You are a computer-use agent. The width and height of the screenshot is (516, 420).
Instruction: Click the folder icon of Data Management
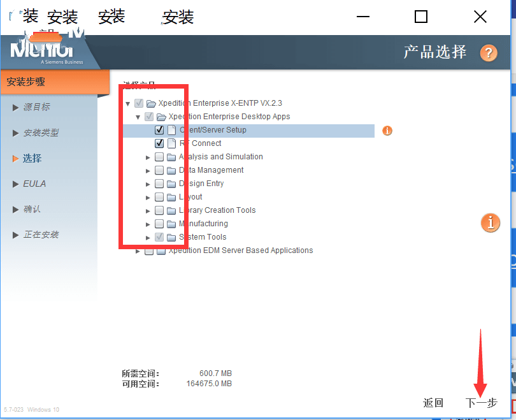(x=171, y=171)
